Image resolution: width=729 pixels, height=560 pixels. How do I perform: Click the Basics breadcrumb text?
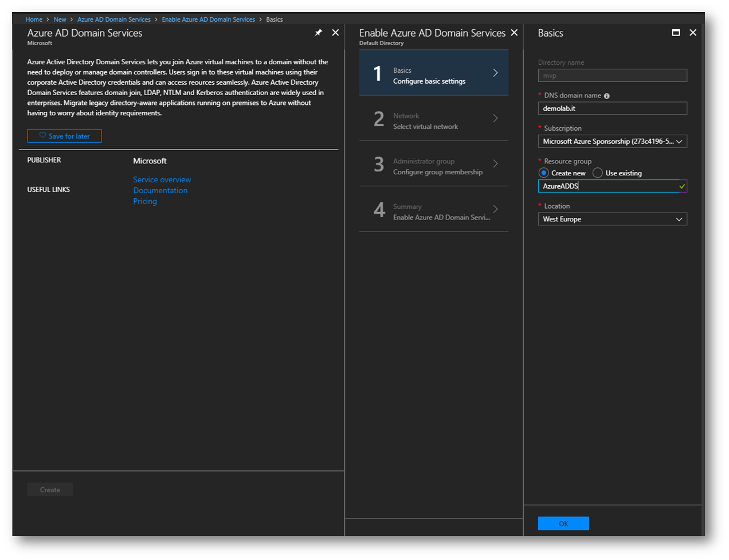[x=275, y=19]
